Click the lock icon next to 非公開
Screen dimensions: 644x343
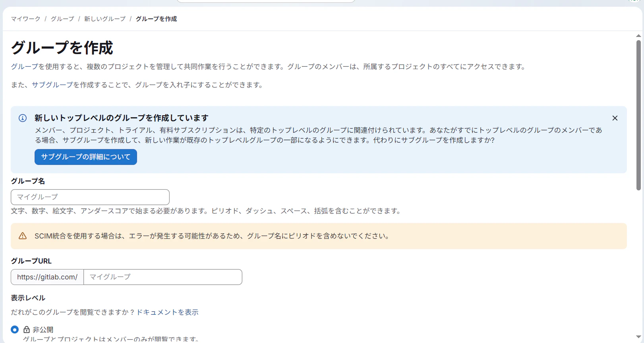pos(27,329)
